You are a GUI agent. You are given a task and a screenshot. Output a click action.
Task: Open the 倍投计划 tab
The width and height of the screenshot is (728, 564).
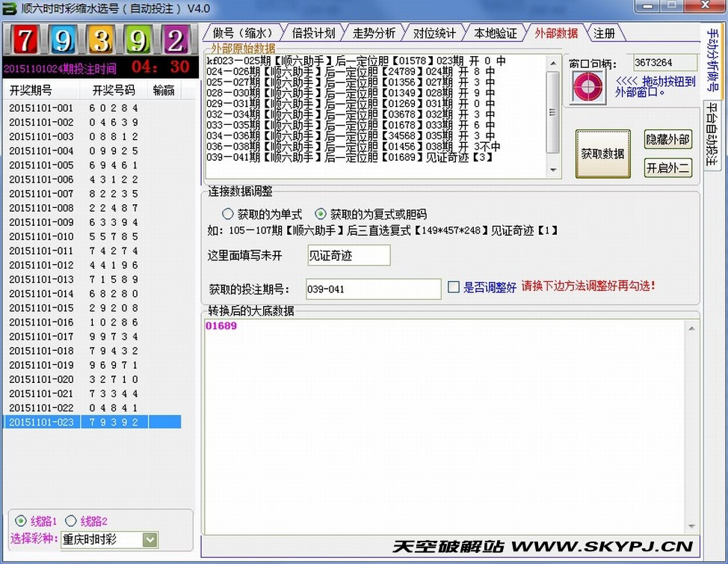pyautogui.click(x=313, y=33)
